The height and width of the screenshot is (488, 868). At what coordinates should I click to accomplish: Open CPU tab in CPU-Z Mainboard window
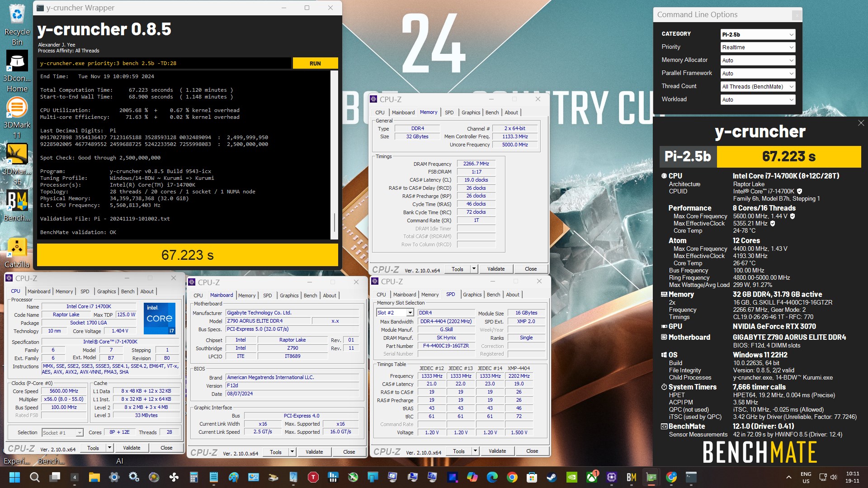(x=198, y=296)
